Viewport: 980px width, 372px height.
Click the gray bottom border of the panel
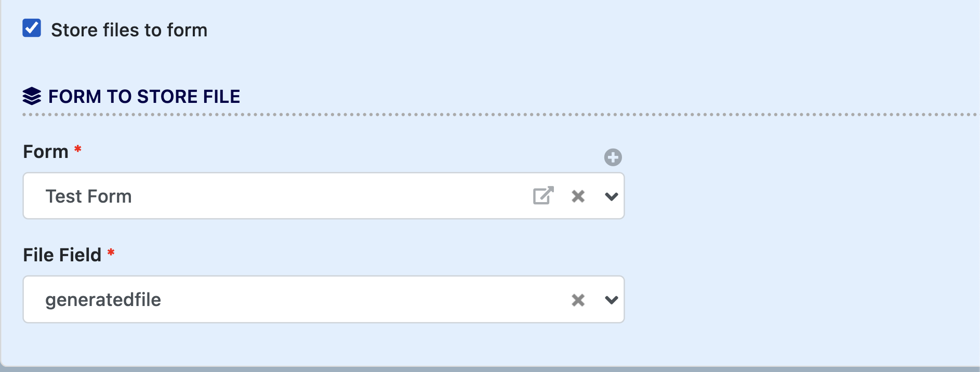[x=490, y=369]
